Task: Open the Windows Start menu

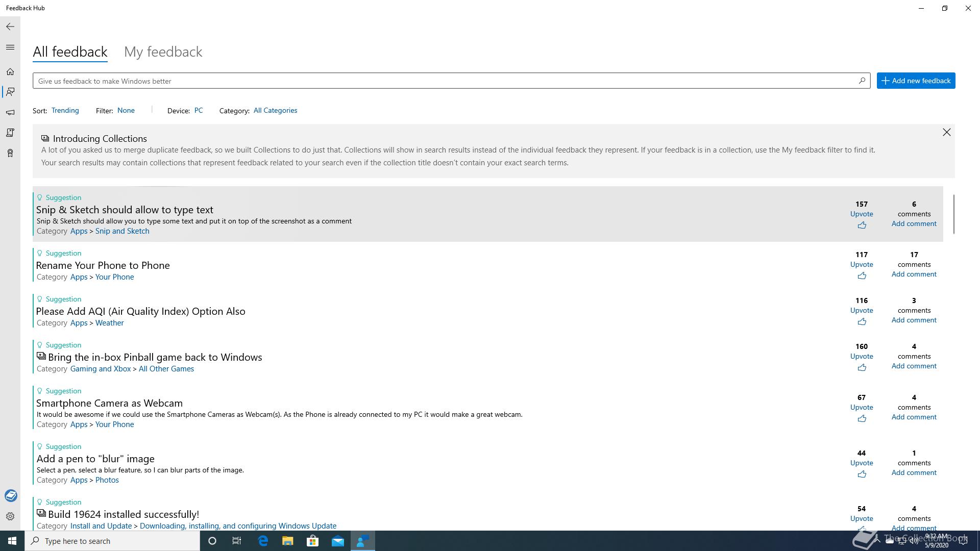Action: click(x=12, y=541)
